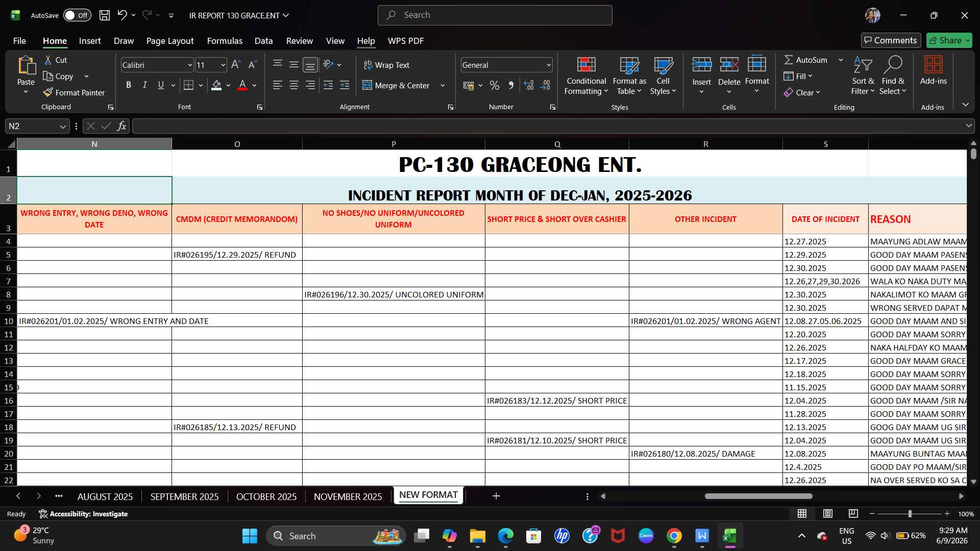Click the zoom slider in status bar
Viewport: 980px width, 551px height.
pos(910,514)
